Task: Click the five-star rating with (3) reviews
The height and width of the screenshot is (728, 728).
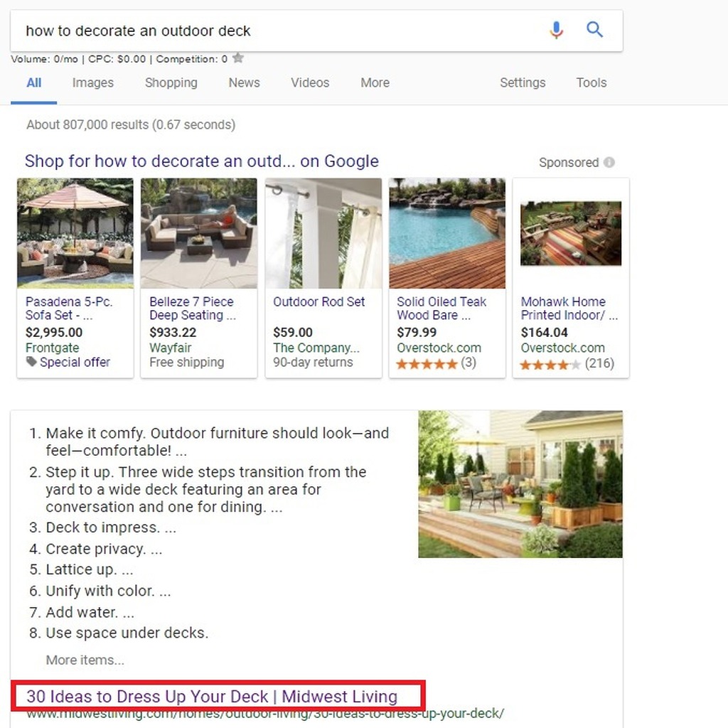Action: [437, 363]
